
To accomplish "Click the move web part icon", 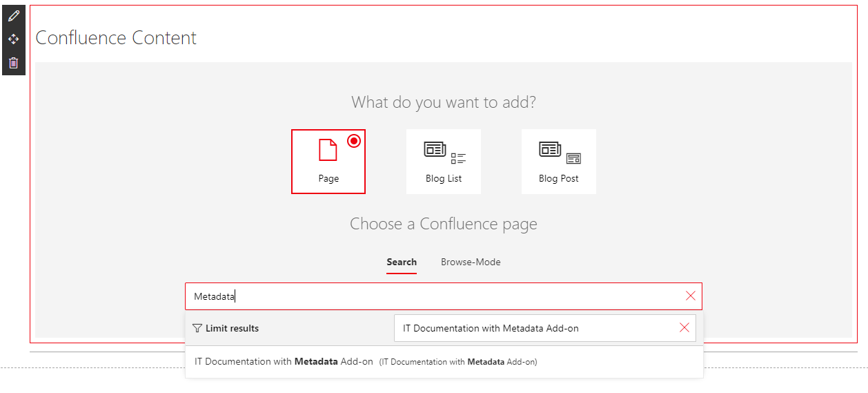I will click(x=14, y=39).
